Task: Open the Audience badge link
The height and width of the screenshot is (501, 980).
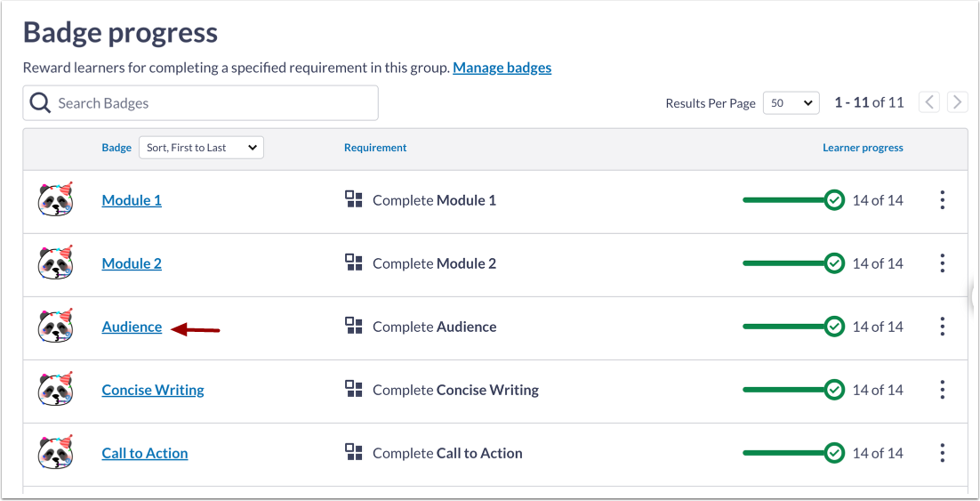Action: [x=132, y=327]
